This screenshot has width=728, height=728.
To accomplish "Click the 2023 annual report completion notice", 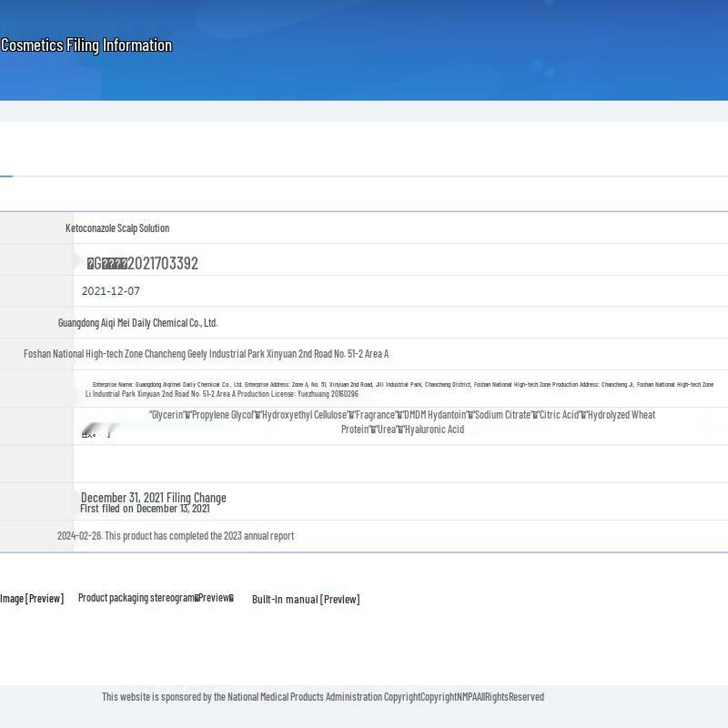I will click(x=176, y=536).
